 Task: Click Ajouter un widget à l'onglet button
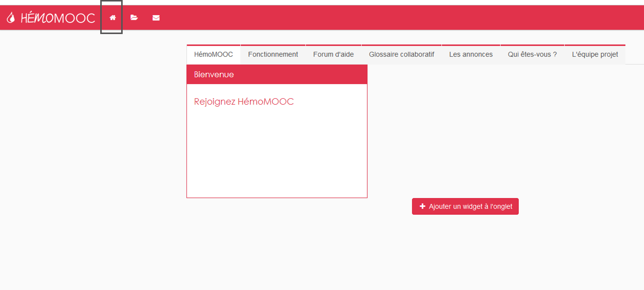[x=465, y=206]
